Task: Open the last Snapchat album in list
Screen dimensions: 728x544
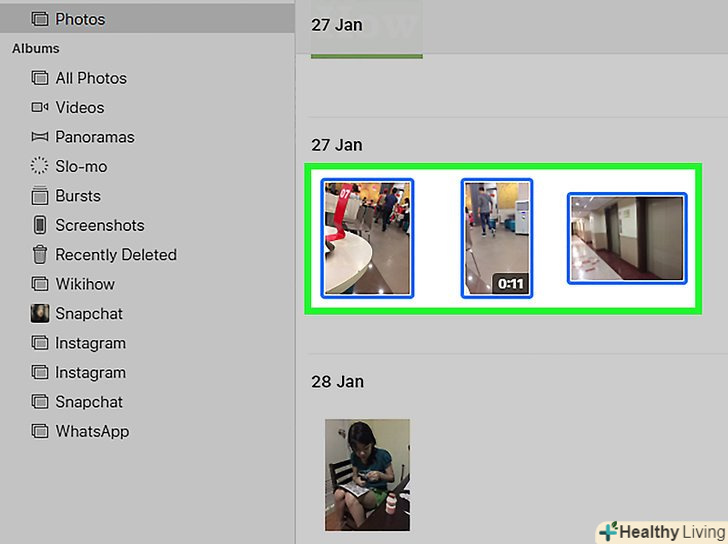Action: pos(77,402)
